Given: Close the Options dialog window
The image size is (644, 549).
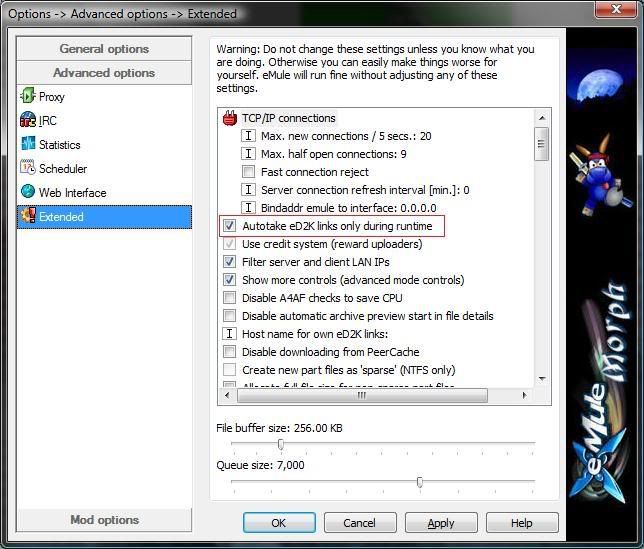Looking at the screenshot, I should tap(616, 9).
